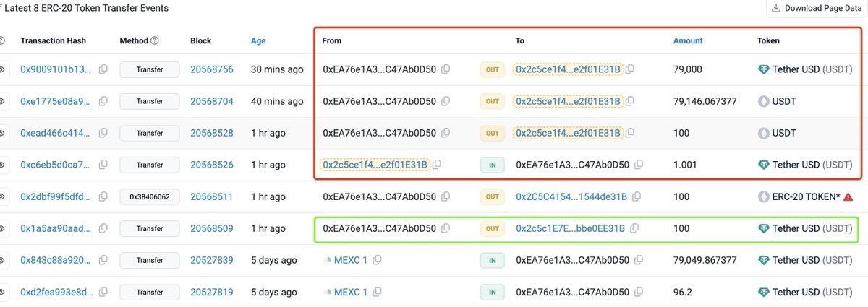Toggle the eye icon for 0x843c88a920 row

(x=3, y=260)
